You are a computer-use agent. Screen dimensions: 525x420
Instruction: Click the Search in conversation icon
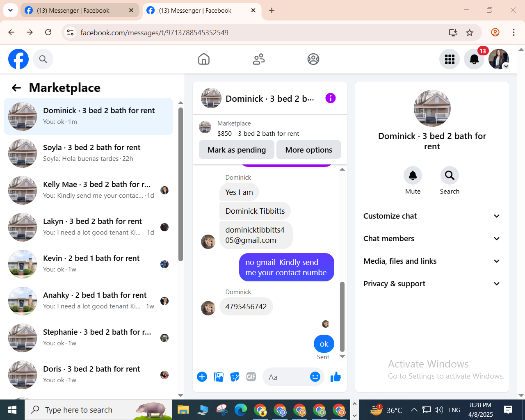point(450,176)
